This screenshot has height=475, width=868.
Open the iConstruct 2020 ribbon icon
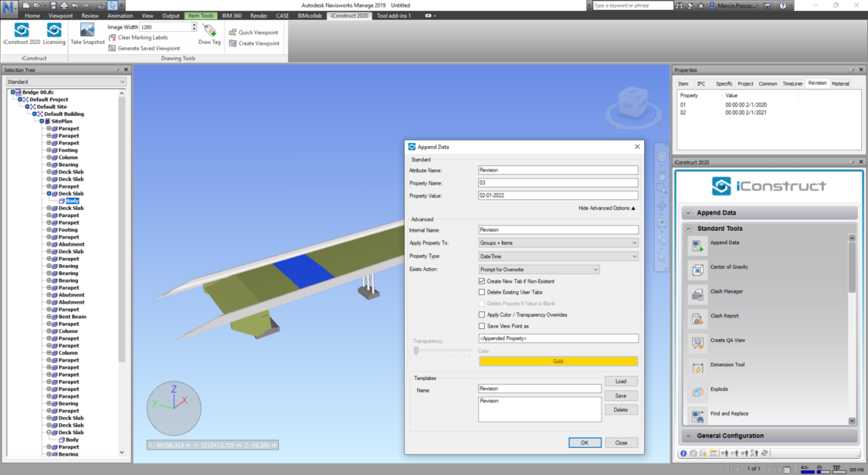[x=21, y=31]
